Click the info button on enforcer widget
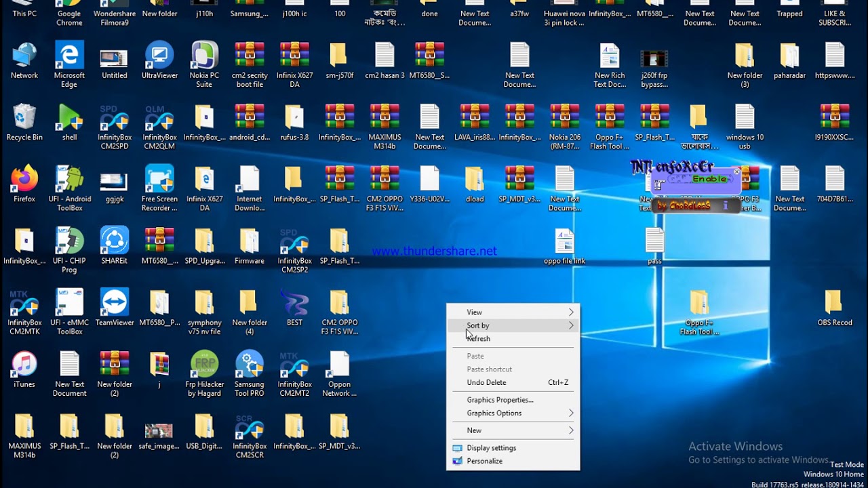 (x=725, y=205)
